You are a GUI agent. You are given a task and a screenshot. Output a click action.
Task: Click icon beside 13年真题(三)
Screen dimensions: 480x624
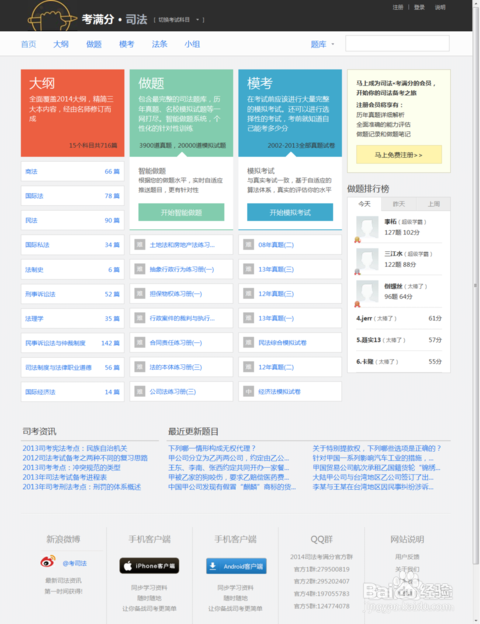[248, 269]
